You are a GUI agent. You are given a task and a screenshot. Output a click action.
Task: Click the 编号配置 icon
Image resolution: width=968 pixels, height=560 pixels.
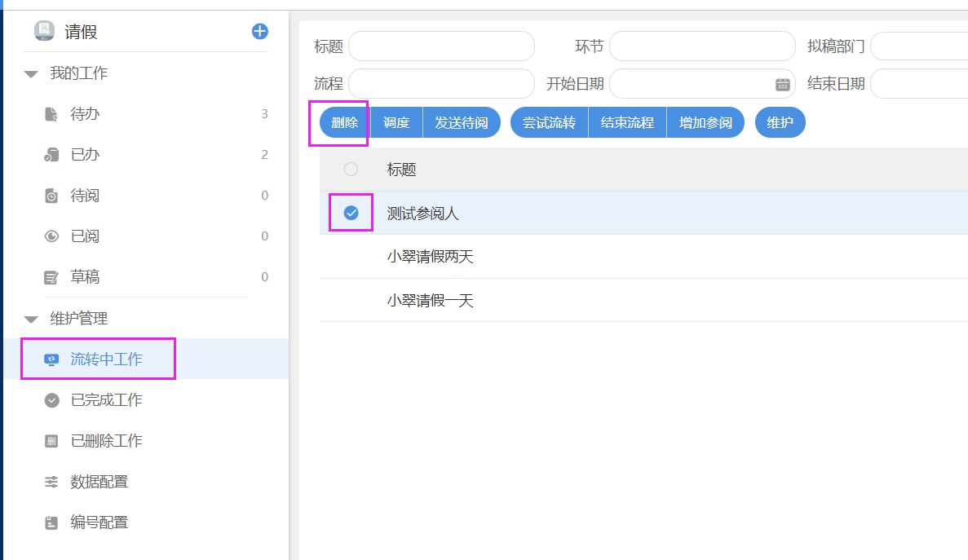coord(51,523)
